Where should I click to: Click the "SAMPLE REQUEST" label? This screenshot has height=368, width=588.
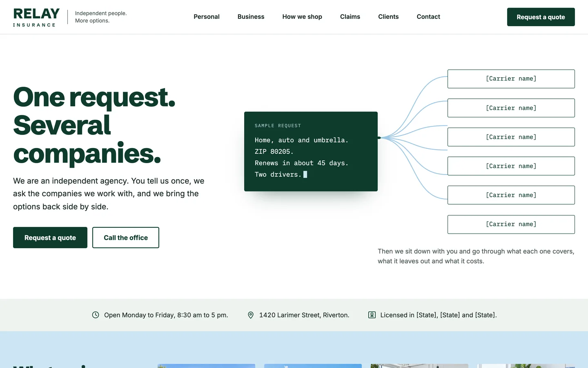coord(278,126)
